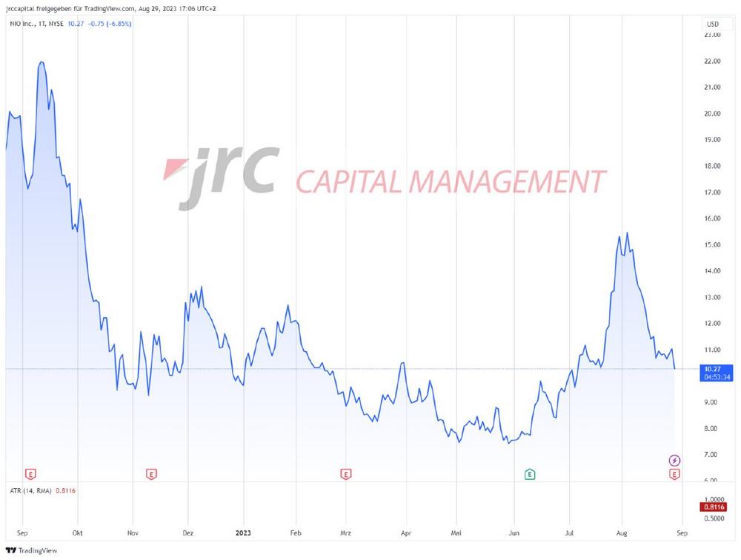Click the jrccapital TradingView.com snapshot caption
The height and width of the screenshot is (560, 741).
[x=111, y=8]
